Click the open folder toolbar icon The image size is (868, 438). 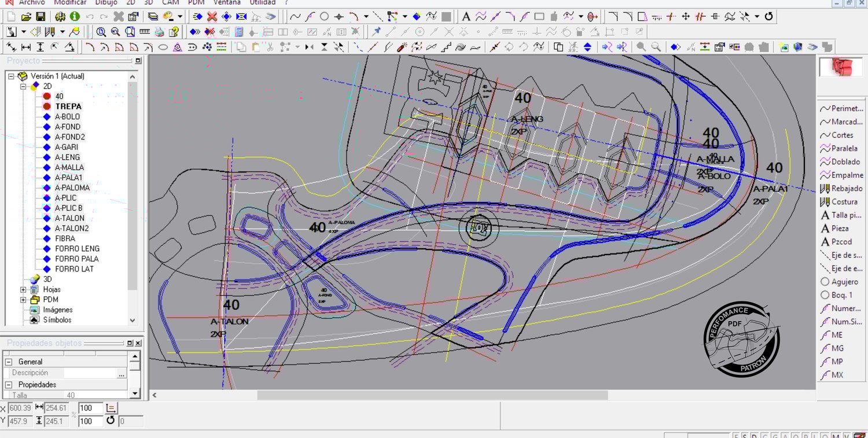(x=27, y=17)
